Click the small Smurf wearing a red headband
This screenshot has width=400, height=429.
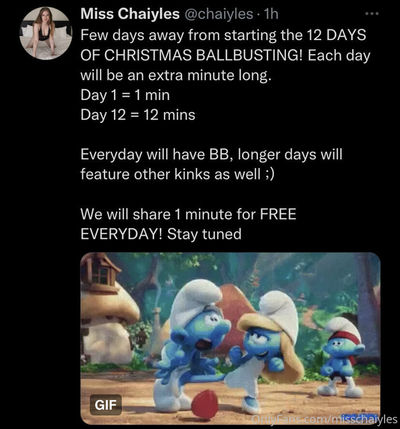click(x=342, y=357)
